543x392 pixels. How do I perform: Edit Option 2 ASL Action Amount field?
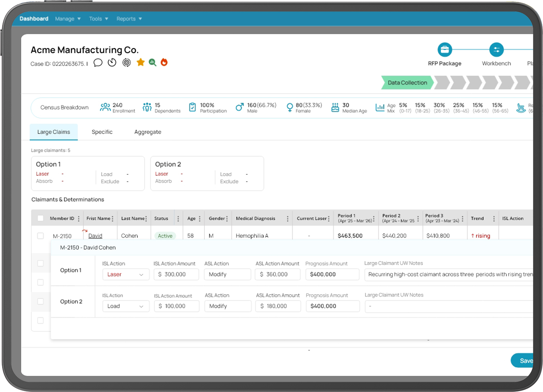point(278,306)
